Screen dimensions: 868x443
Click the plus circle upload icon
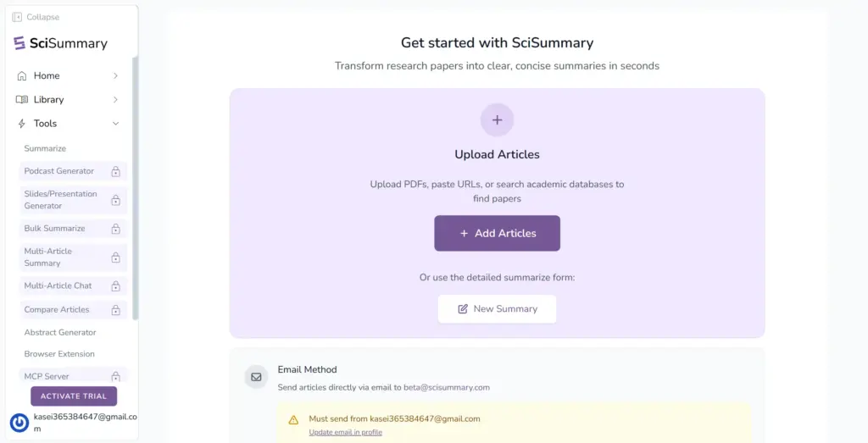click(497, 120)
